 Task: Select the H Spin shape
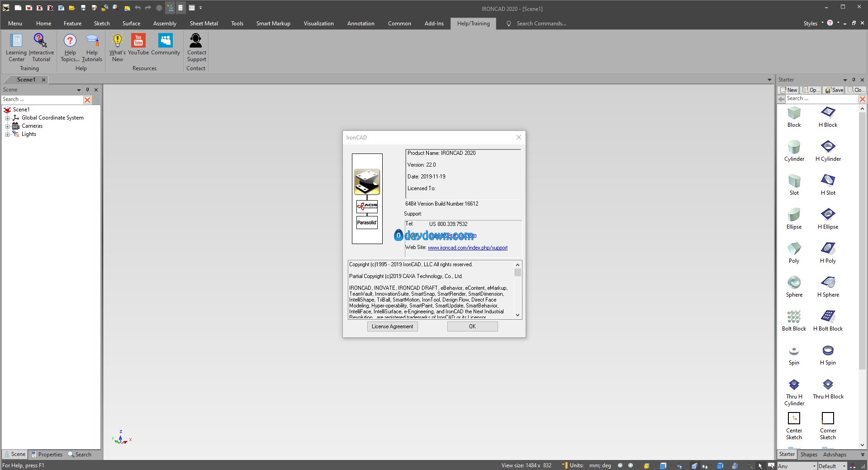[x=828, y=355]
